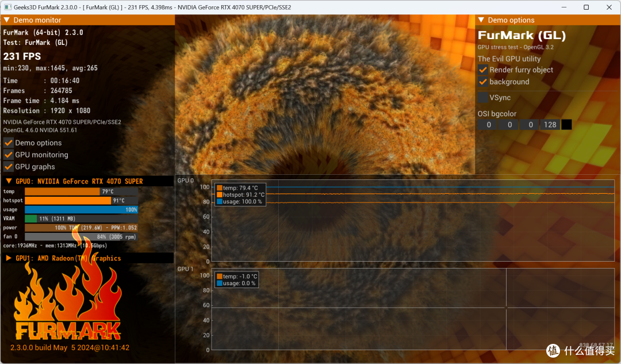
Task: Click the GPU 0 graph label
Action: [185, 181]
